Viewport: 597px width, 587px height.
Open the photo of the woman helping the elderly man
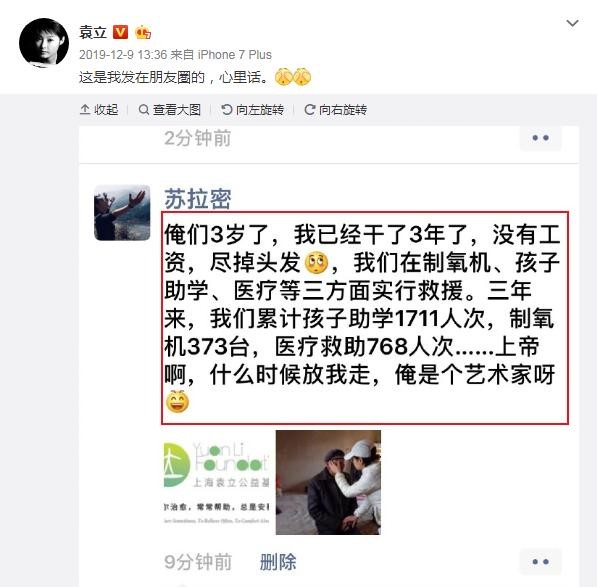[x=328, y=482]
